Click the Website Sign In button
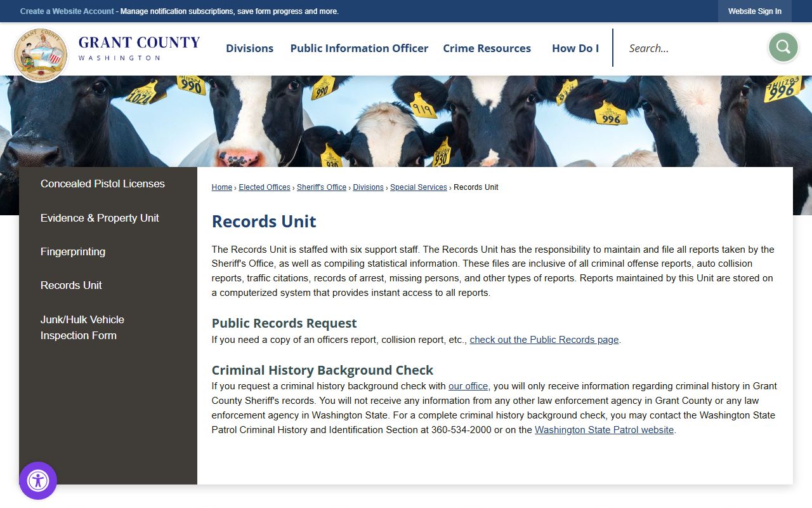 click(x=755, y=11)
